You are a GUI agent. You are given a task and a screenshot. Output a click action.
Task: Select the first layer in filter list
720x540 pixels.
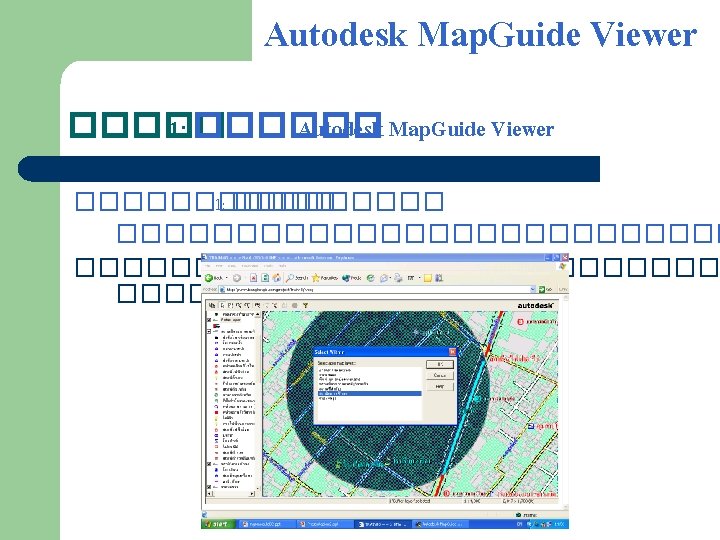coord(369,370)
